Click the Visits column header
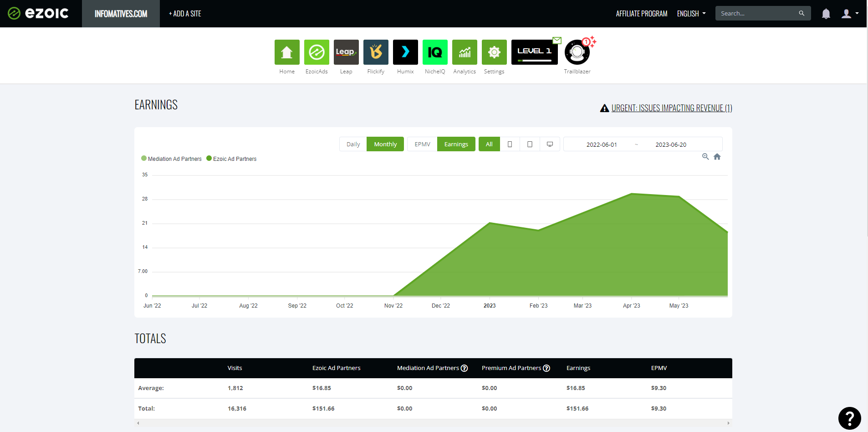Screen dimensions: 868x432 (235, 368)
